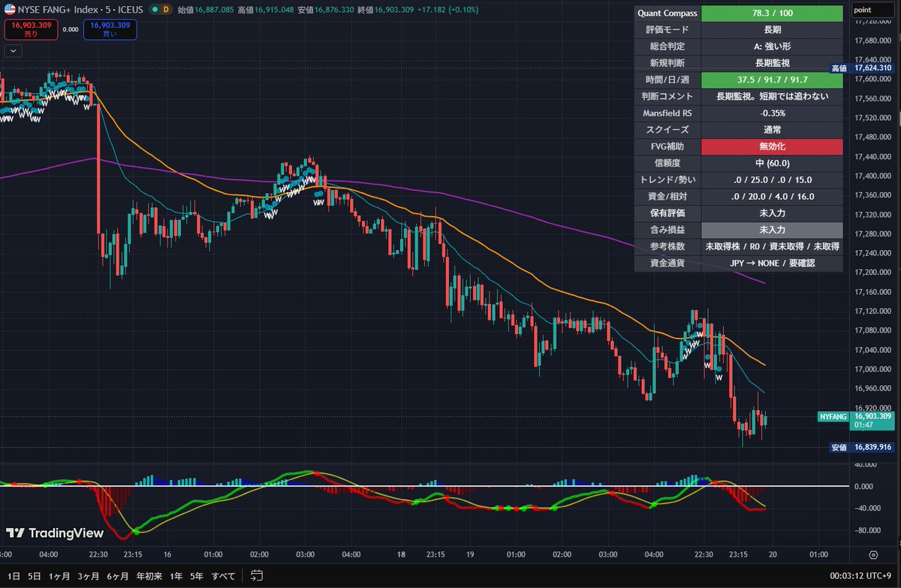Screen dimensions: 901x588
Task: Click the -80.000 indicator scale label
Action: 868,530
